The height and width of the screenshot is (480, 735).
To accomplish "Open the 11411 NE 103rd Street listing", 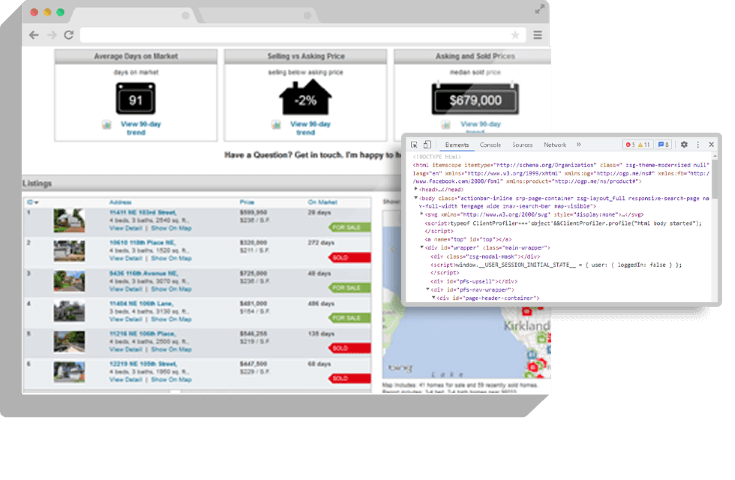I will tap(143, 212).
